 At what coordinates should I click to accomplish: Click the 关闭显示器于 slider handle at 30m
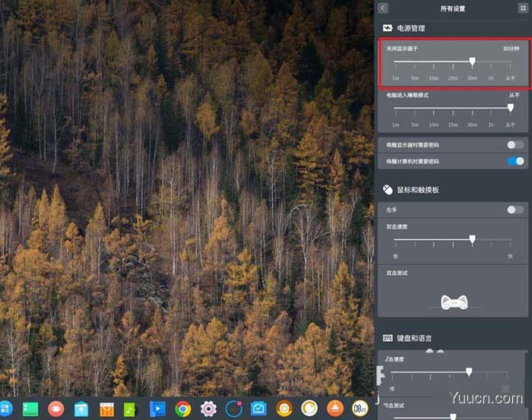(x=472, y=62)
